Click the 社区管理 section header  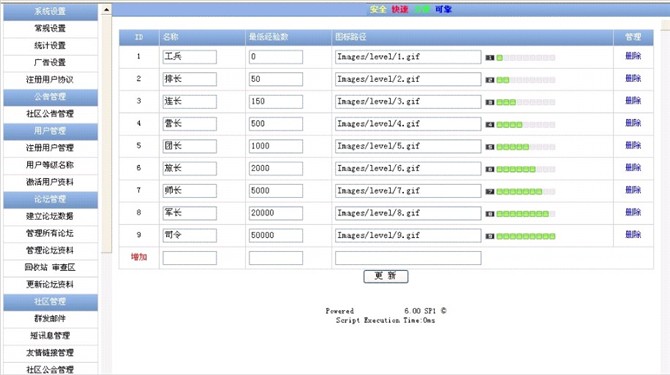[x=50, y=302]
